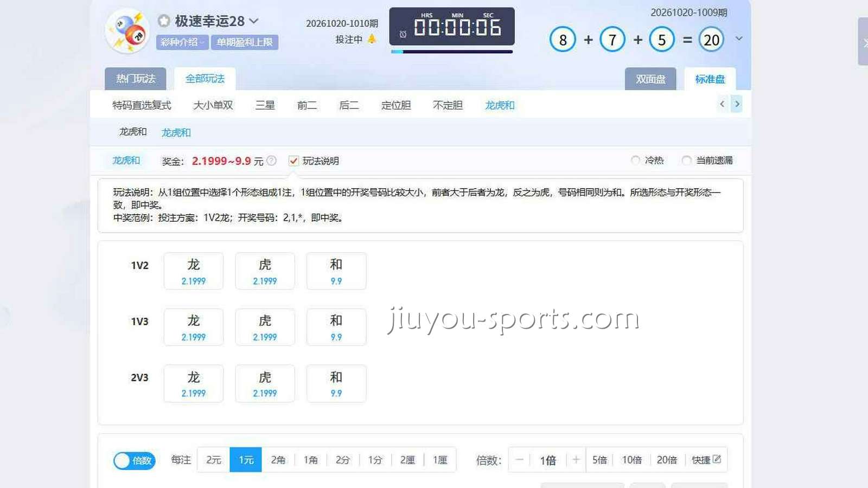This screenshot has height=488, width=868.
Task: Select the 双面盘 tab
Action: (x=650, y=79)
